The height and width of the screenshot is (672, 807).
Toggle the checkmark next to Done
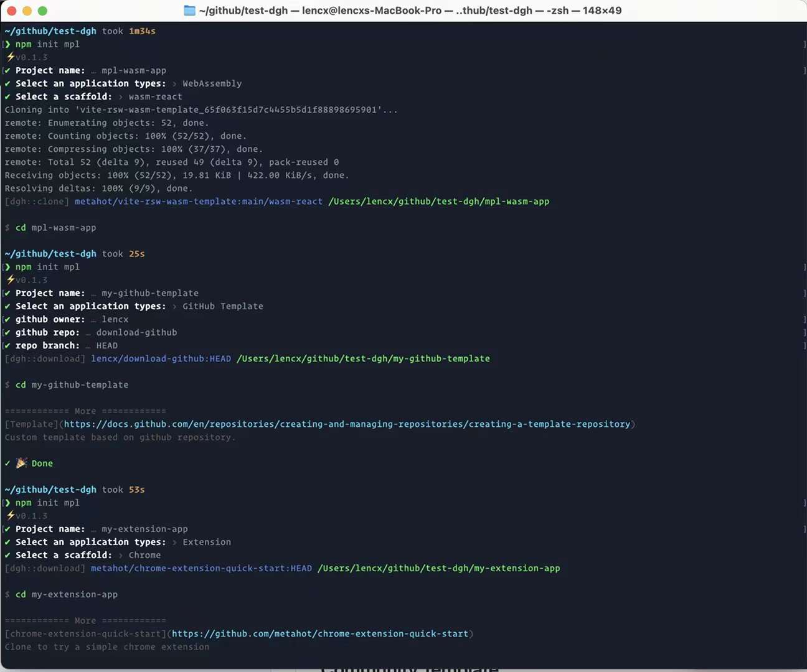(7, 463)
